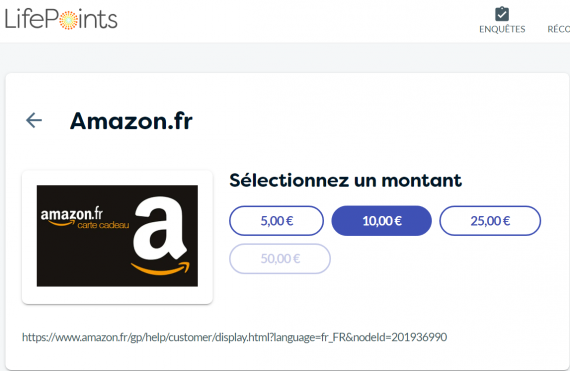Viewport: 570px width, 371px height.
Task: Open the amazon.fr help customer link
Action: pos(234,337)
